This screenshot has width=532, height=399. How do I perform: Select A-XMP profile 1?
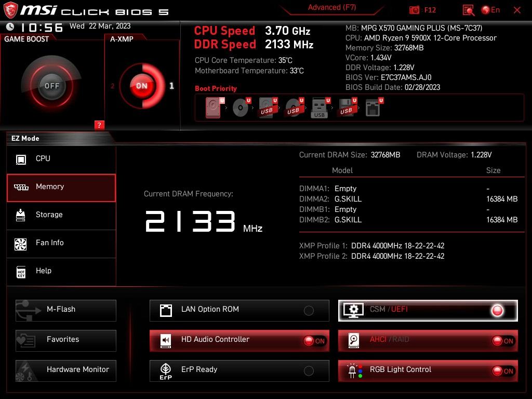(171, 86)
